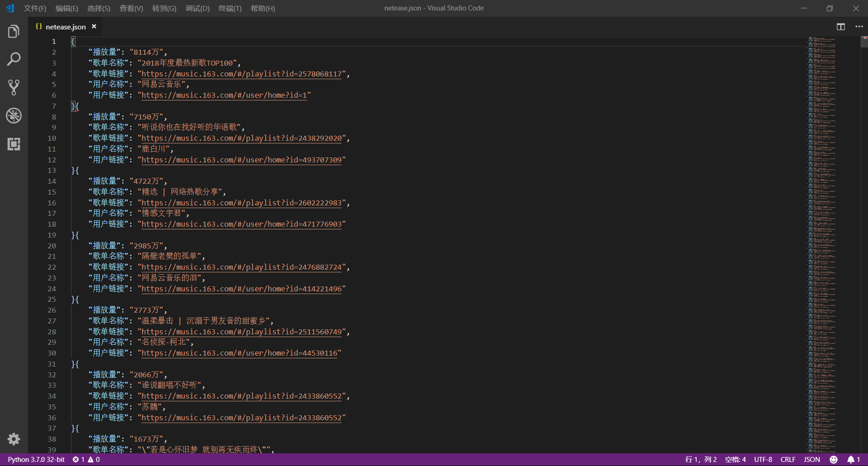The height and width of the screenshot is (466, 868).
Task: Open user home link id=1
Action: click(x=224, y=95)
